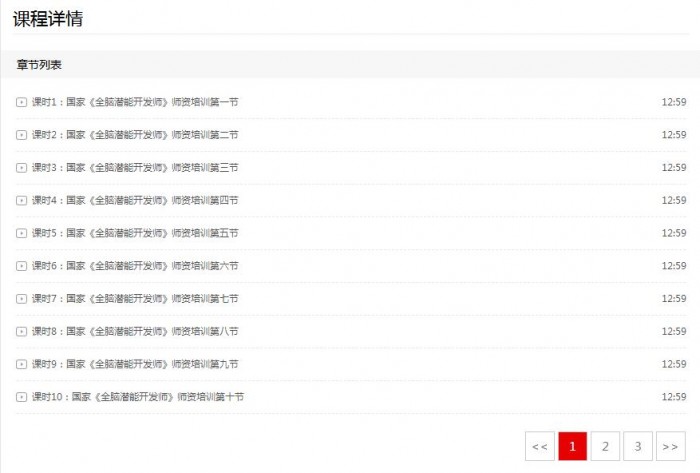This screenshot has width=700, height=473.
Task: Open lesson 课时9 师资培训第九节
Action: coord(135,364)
